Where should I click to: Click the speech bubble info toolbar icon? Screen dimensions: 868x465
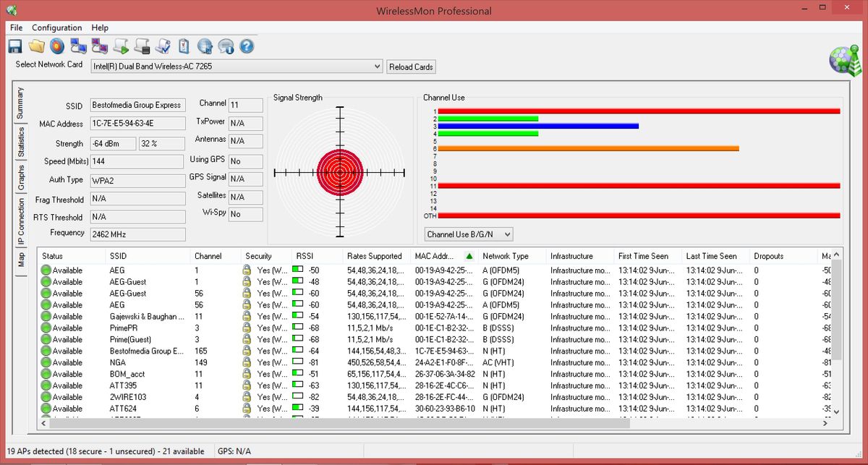click(225, 46)
